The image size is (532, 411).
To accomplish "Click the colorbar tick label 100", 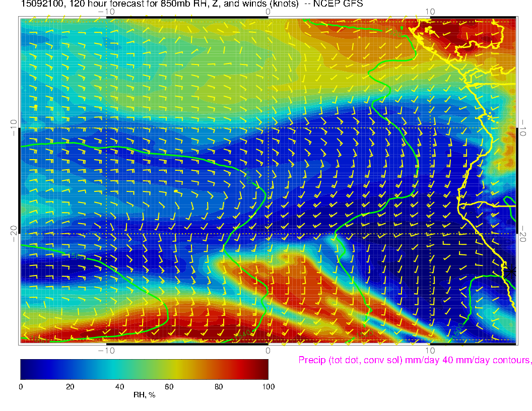I will point(268,386).
